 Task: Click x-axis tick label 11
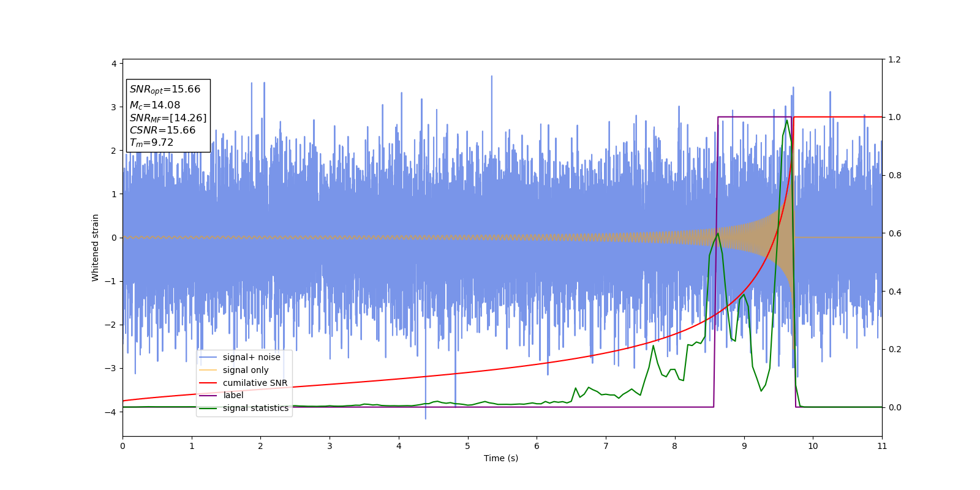[x=882, y=446]
